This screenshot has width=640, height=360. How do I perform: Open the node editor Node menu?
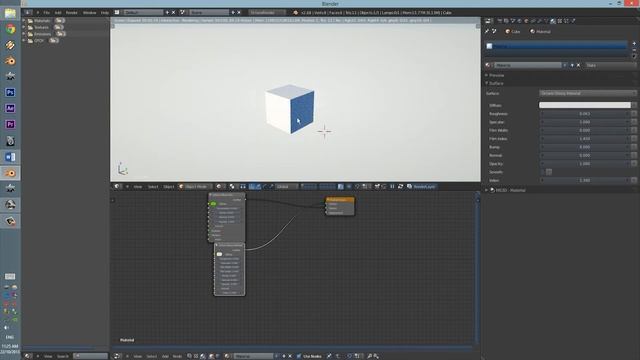177,356
